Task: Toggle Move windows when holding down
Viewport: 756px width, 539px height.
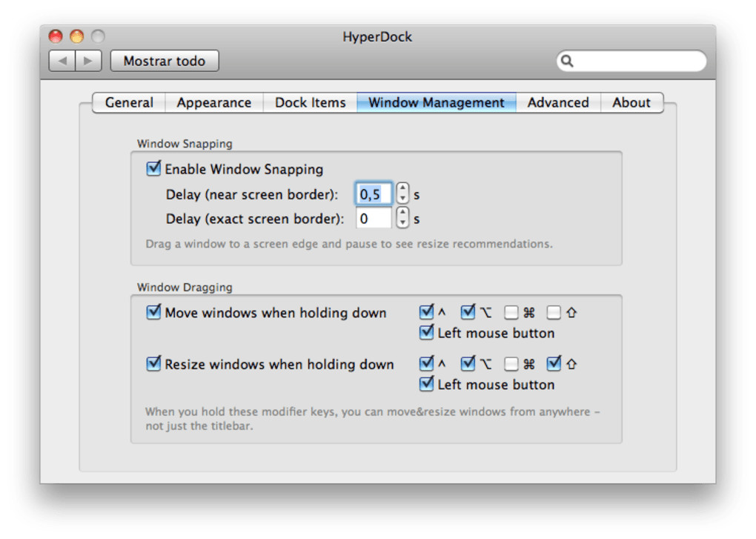Action: pyautogui.click(x=153, y=312)
